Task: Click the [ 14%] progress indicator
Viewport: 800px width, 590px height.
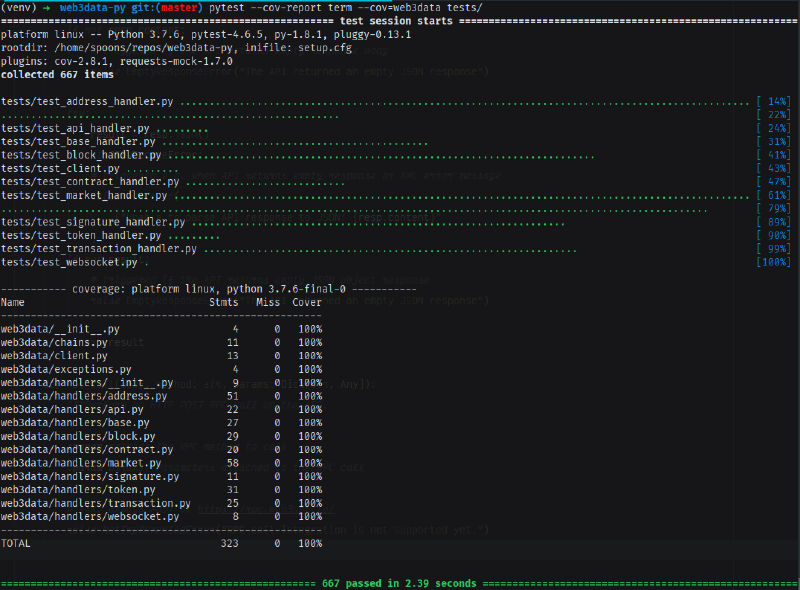Action: coord(773,102)
